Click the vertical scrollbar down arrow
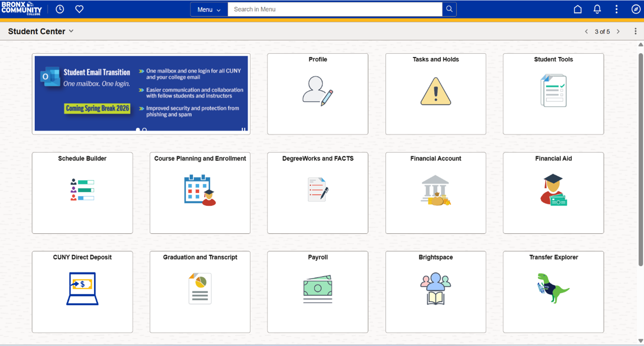The image size is (644, 346). coord(640,341)
